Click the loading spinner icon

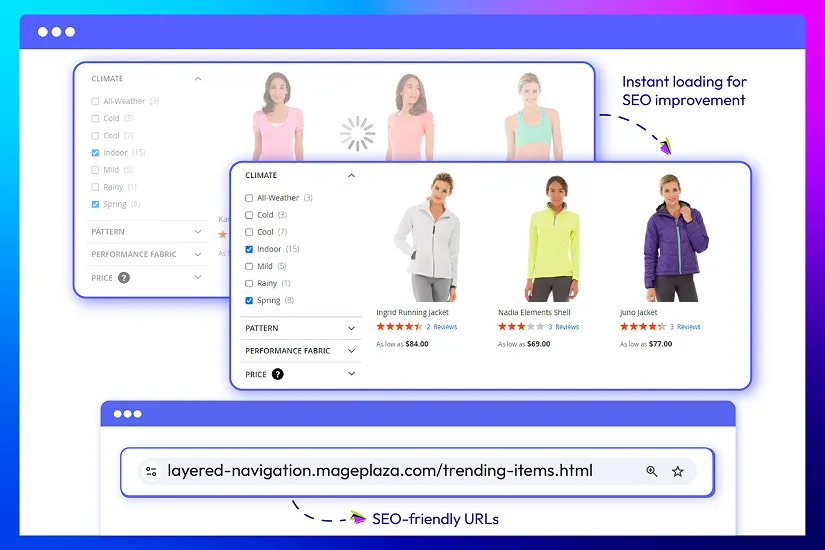(357, 133)
